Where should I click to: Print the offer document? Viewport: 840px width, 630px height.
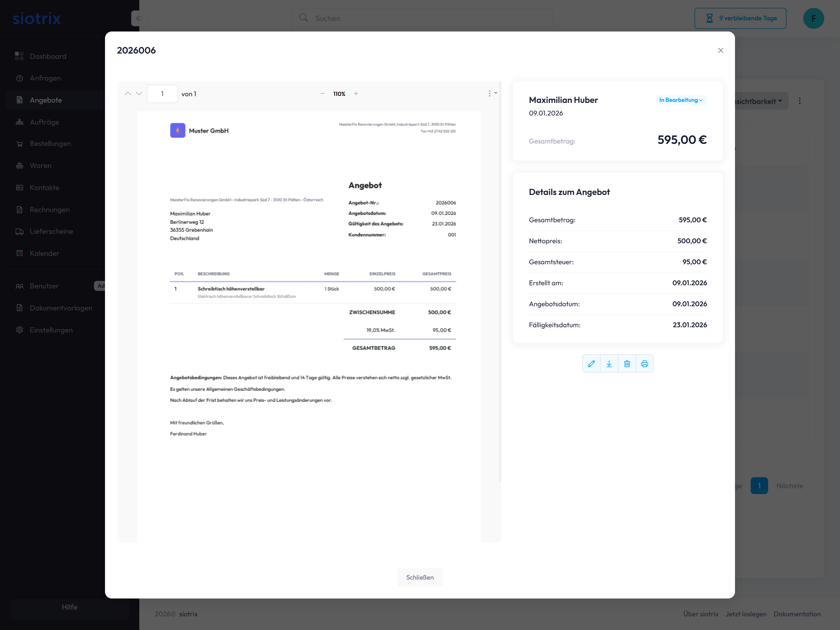[644, 364]
